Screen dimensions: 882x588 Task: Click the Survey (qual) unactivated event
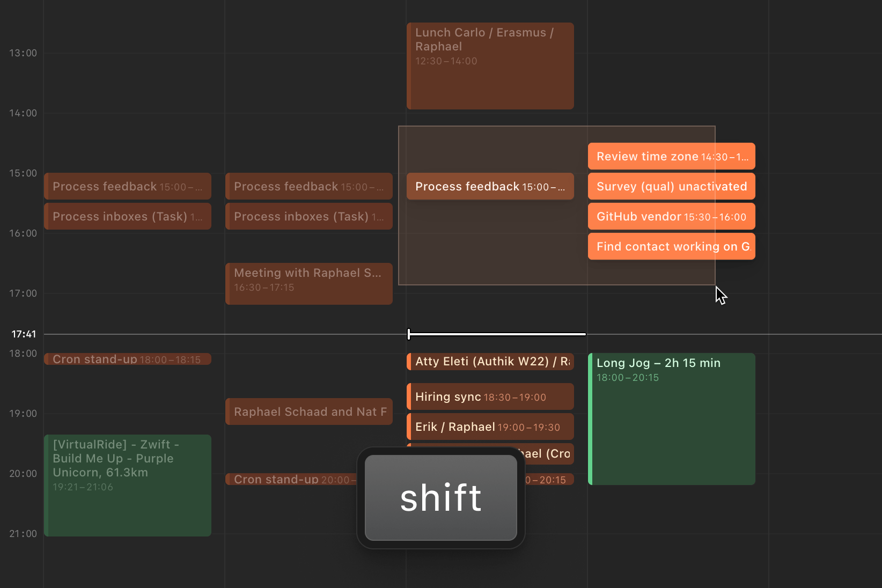tap(672, 186)
